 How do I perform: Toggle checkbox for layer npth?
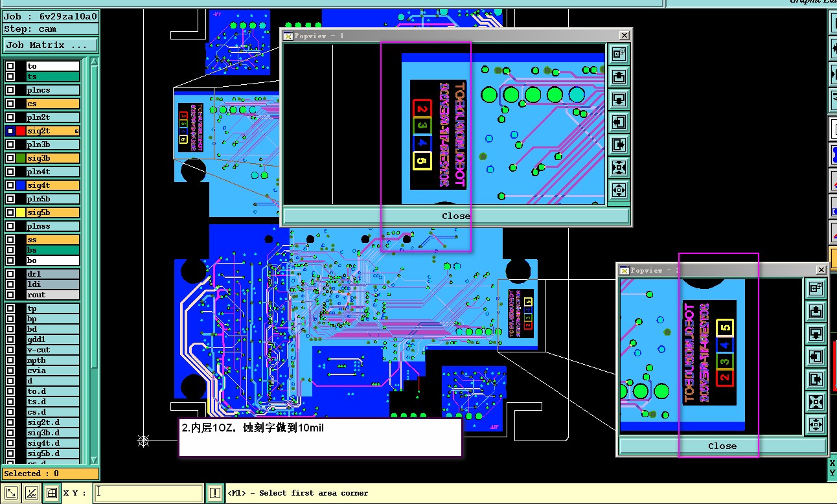(10, 360)
